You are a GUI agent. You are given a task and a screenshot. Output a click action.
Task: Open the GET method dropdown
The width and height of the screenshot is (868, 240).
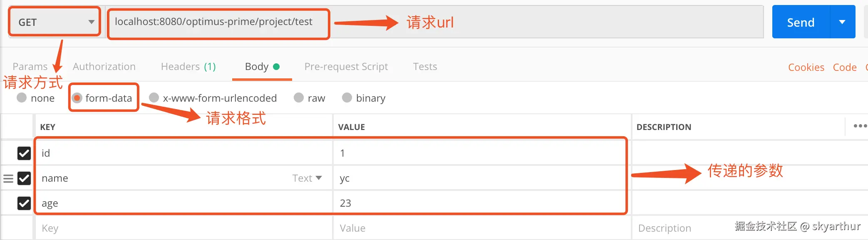(x=55, y=22)
